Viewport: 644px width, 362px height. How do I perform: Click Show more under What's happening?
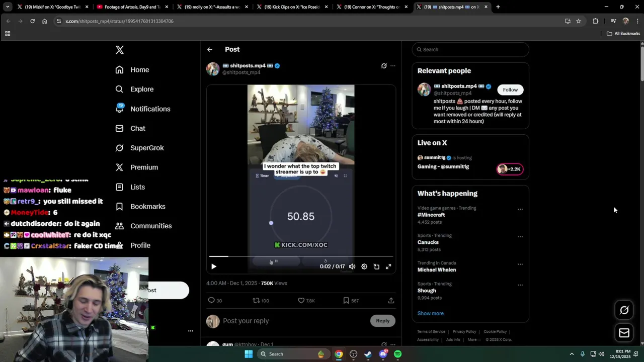point(430,313)
